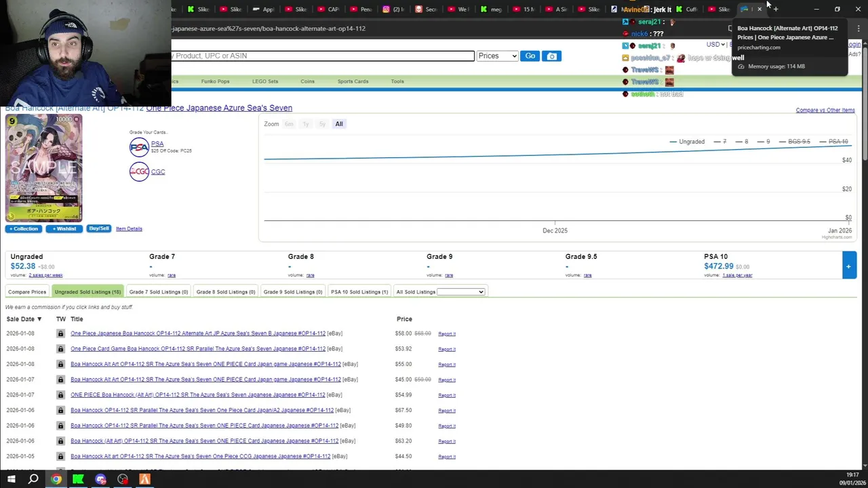Open the lock icon for the $67.50 sale row
The width and height of the screenshot is (868, 488).
click(x=60, y=410)
